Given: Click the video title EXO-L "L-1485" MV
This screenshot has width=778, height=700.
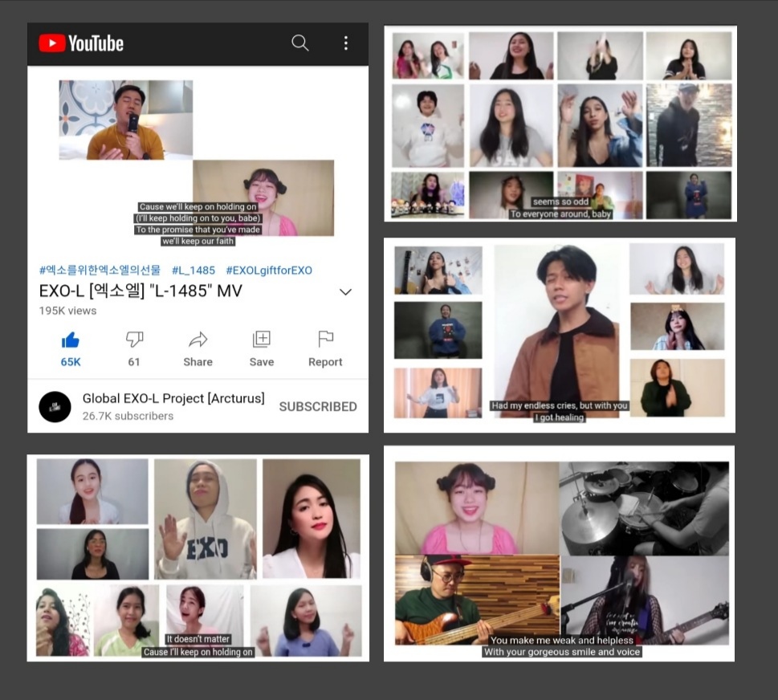Looking at the screenshot, I should pos(141,291).
